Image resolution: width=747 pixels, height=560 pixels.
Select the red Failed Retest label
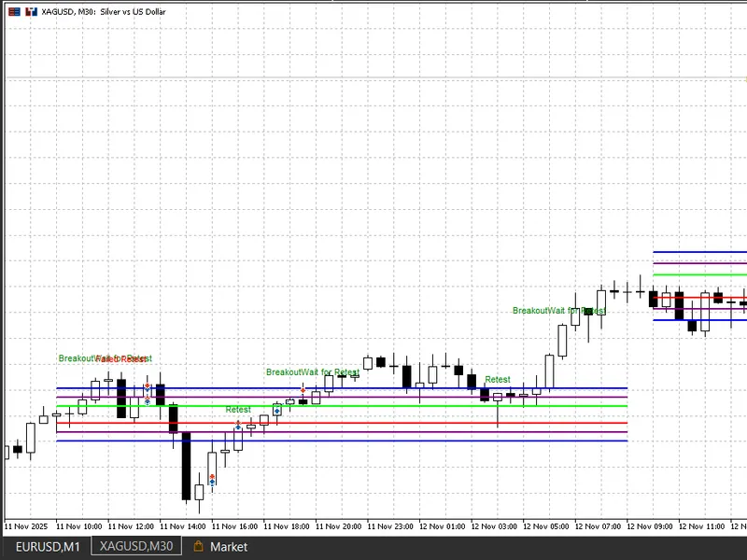(x=120, y=359)
